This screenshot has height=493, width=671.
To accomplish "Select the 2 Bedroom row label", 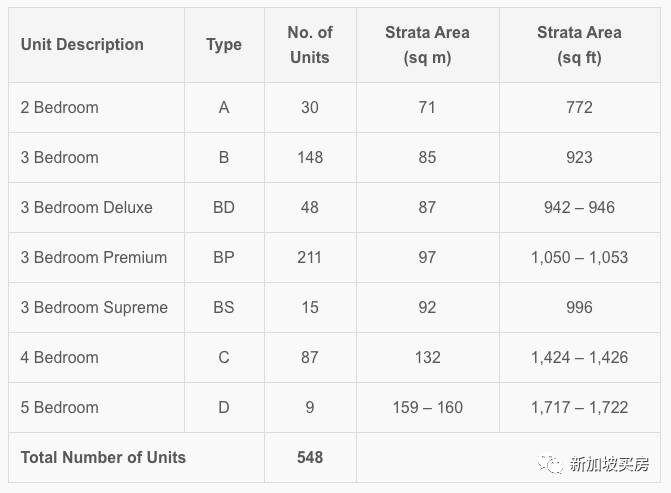I will (x=60, y=107).
